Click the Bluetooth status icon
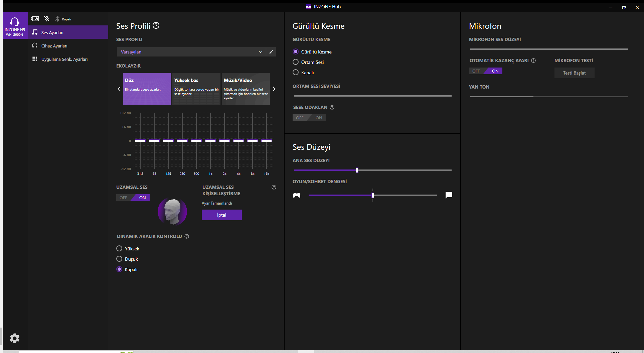The image size is (644, 353). pos(57,19)
